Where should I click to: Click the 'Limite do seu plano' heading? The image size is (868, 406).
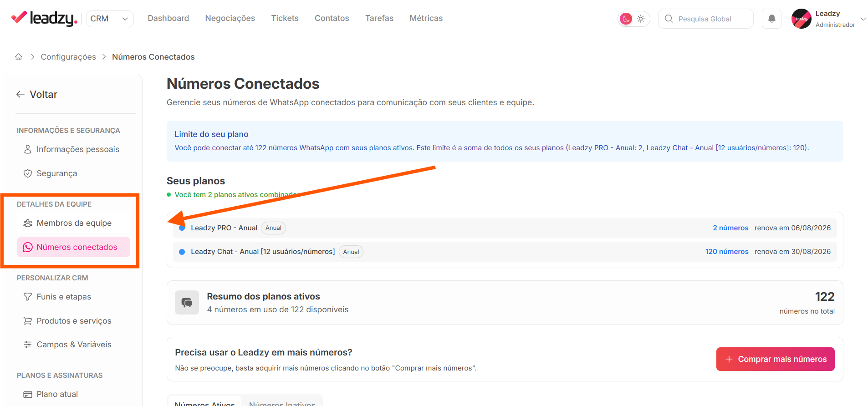(x=211, y=134)
